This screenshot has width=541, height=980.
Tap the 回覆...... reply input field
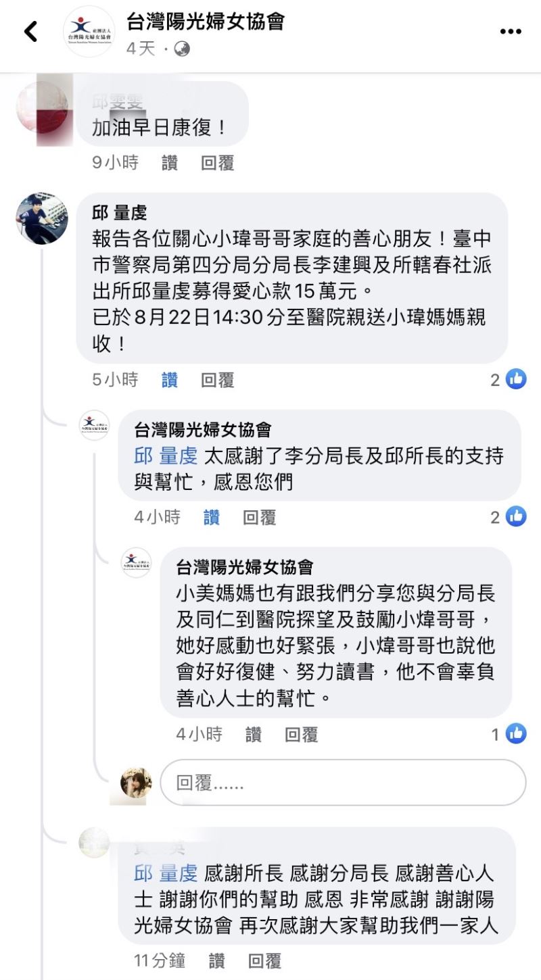click(x=338, y=783)
